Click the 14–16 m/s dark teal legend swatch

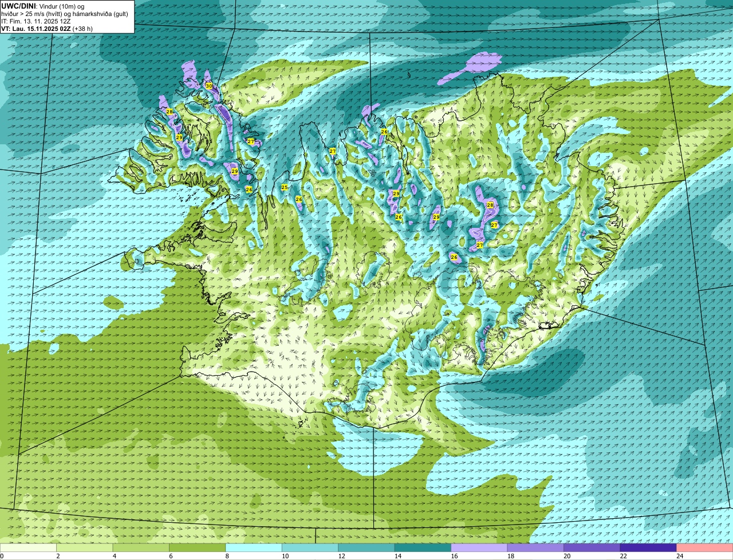pos(423,547)
